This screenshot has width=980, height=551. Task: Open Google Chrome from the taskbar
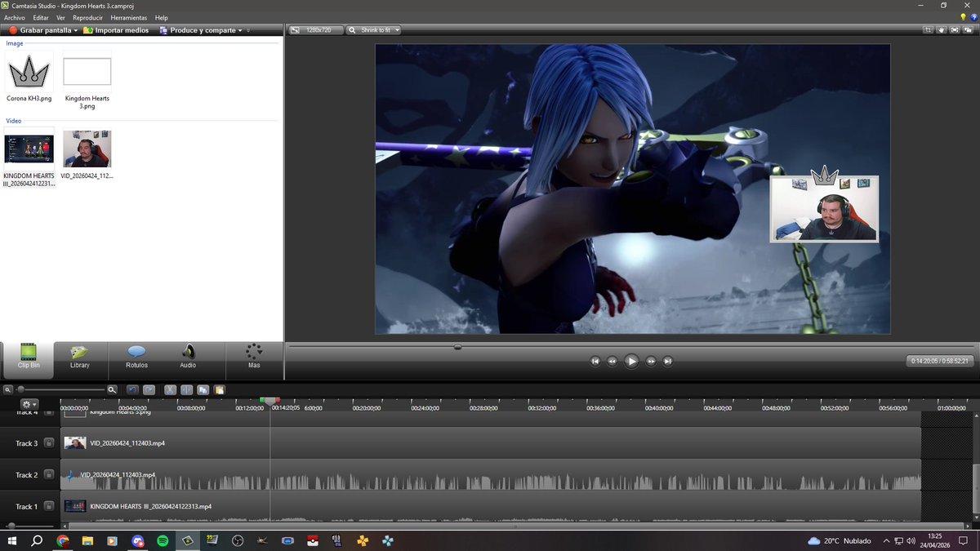[x=63, y=540]
